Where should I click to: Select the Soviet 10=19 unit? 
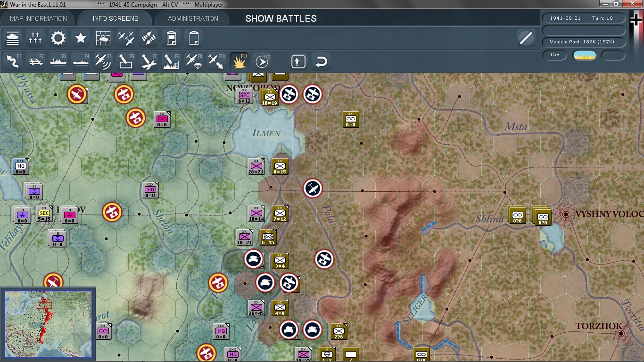pos(269,97)
